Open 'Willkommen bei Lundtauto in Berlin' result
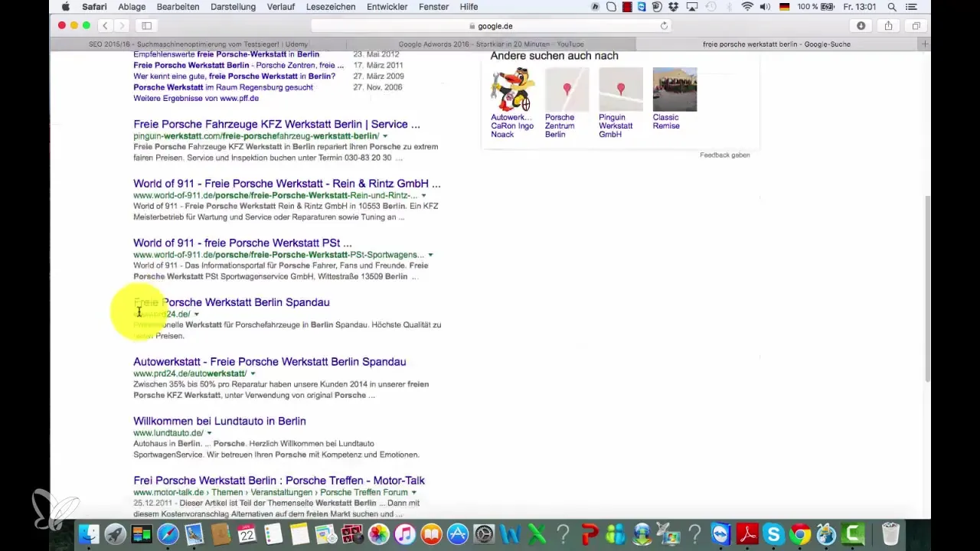This screenshot has width=980, height=551. click(x=220, y=421)
